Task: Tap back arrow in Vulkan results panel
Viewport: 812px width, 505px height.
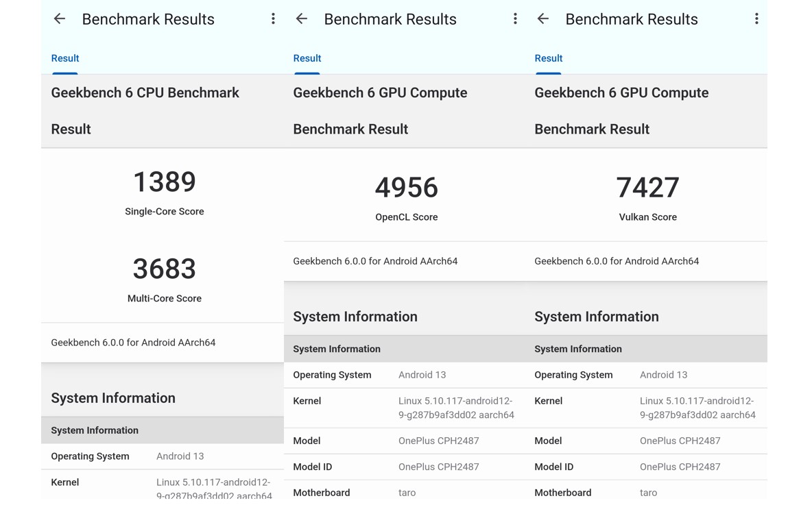Action: [x=542, y=19]
